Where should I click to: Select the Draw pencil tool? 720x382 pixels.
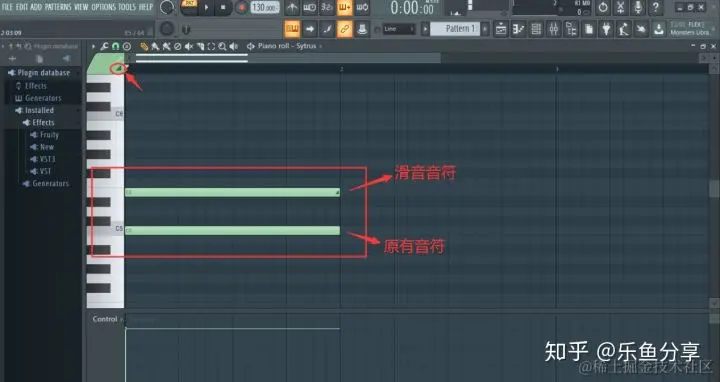point(144,46)
